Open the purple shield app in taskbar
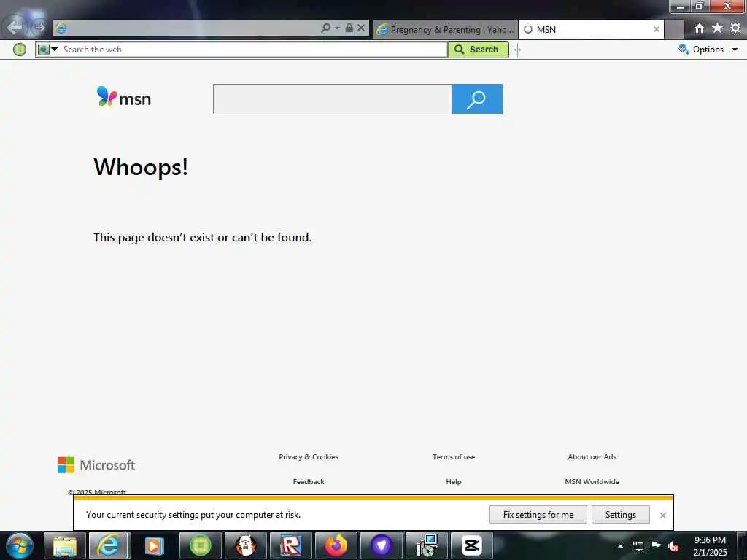The width and height of the screenshot is (747, 560). (x=381, y=545)
